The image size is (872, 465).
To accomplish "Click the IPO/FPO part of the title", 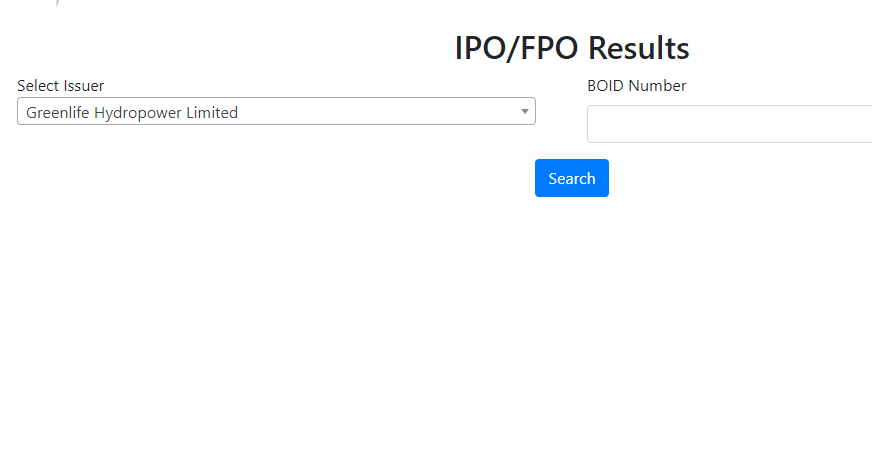I will (x=517, y=48).
